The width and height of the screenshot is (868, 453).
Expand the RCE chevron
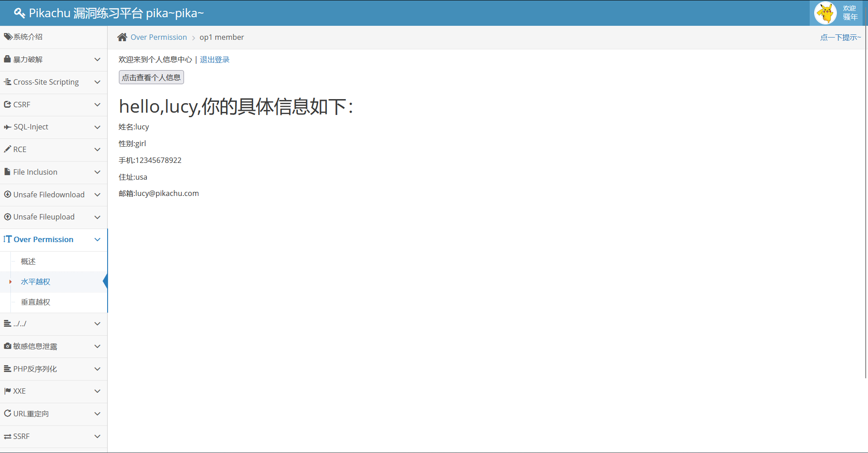tap(97, 149)
